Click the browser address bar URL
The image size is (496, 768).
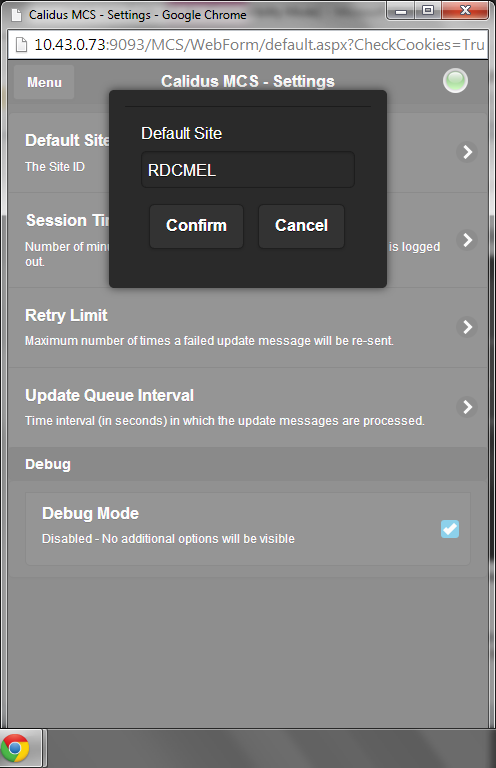pyautogui.click(x=259, y=45)
